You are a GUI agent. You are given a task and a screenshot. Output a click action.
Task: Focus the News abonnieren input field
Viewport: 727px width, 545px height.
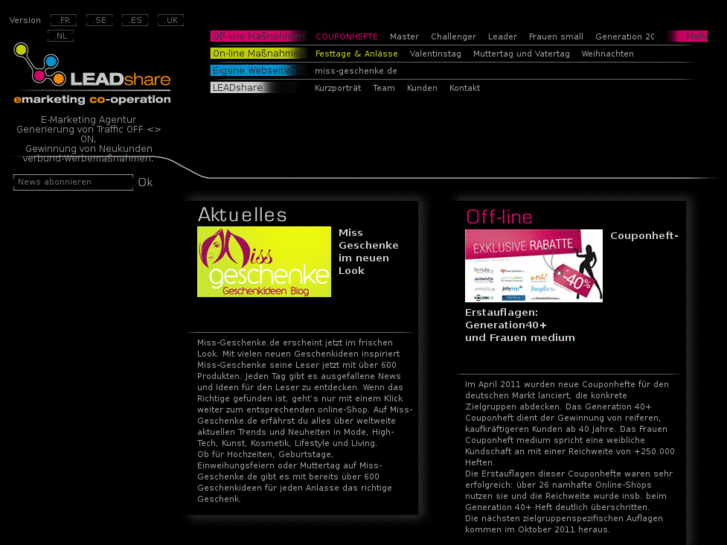click(73, 182)
